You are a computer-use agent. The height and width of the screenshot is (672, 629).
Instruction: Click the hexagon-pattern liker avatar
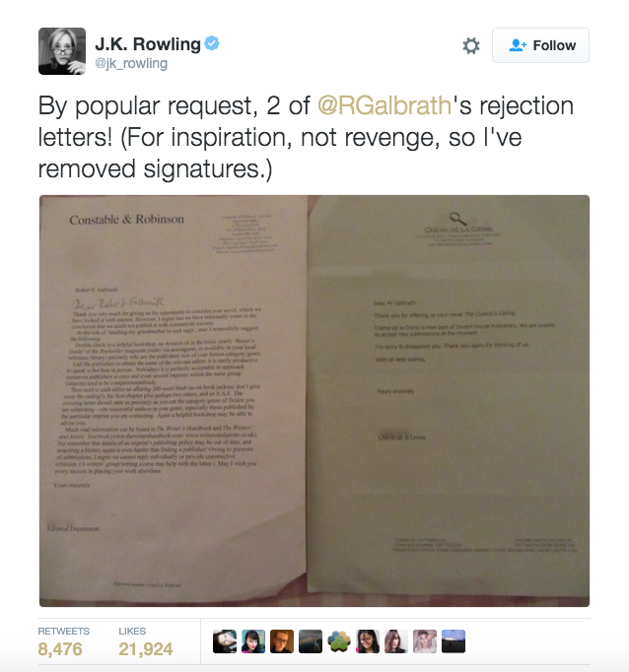tap(339, 641)
